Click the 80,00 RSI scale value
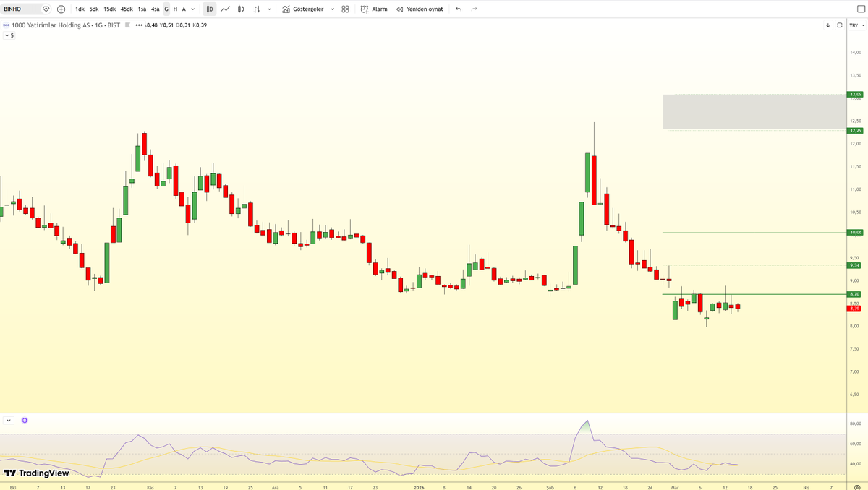This screenshot has width=868, height=490. pyautogui.click(x=855, y=424)
